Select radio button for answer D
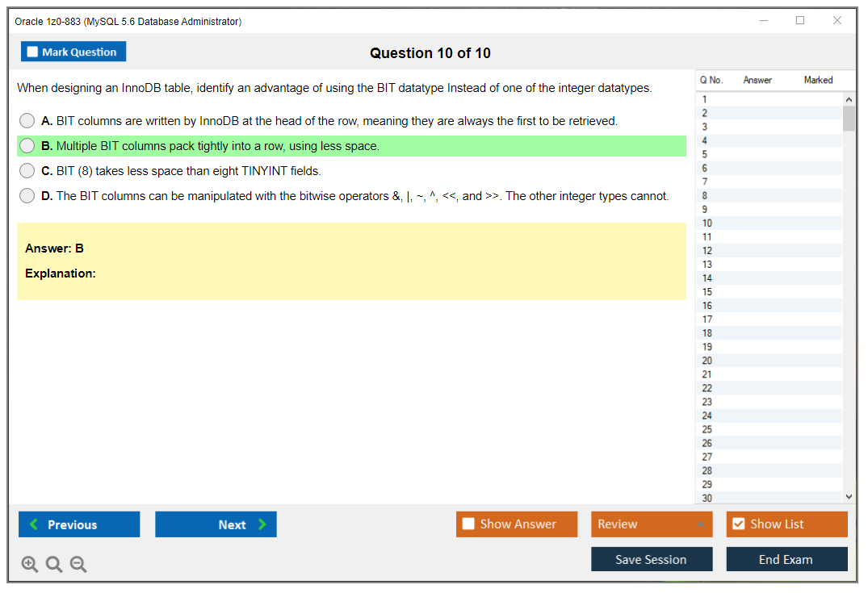The image size is (868, 593). [27, 195]
